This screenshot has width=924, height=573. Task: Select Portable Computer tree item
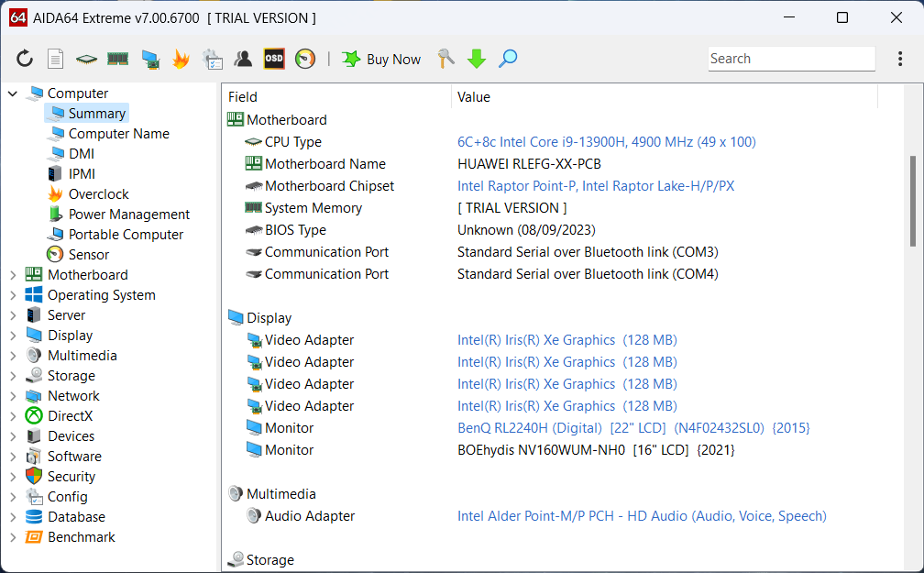click(x=126, y=234)
